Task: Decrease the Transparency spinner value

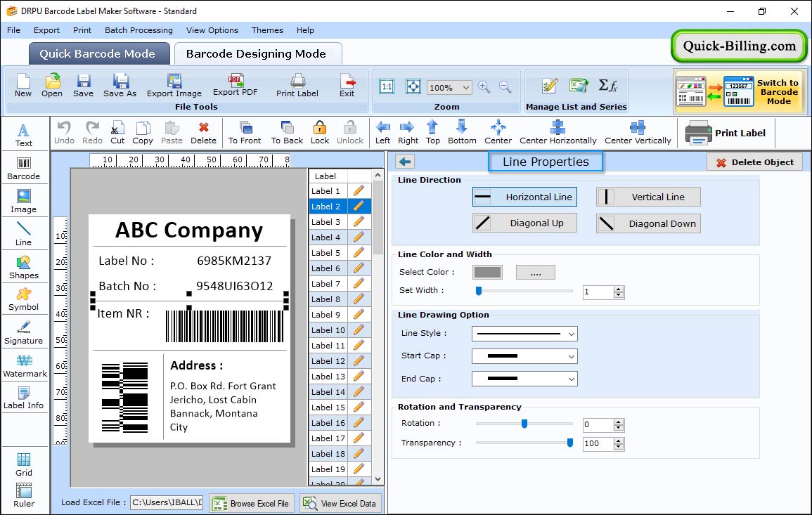Action: [x=619, y=447]
